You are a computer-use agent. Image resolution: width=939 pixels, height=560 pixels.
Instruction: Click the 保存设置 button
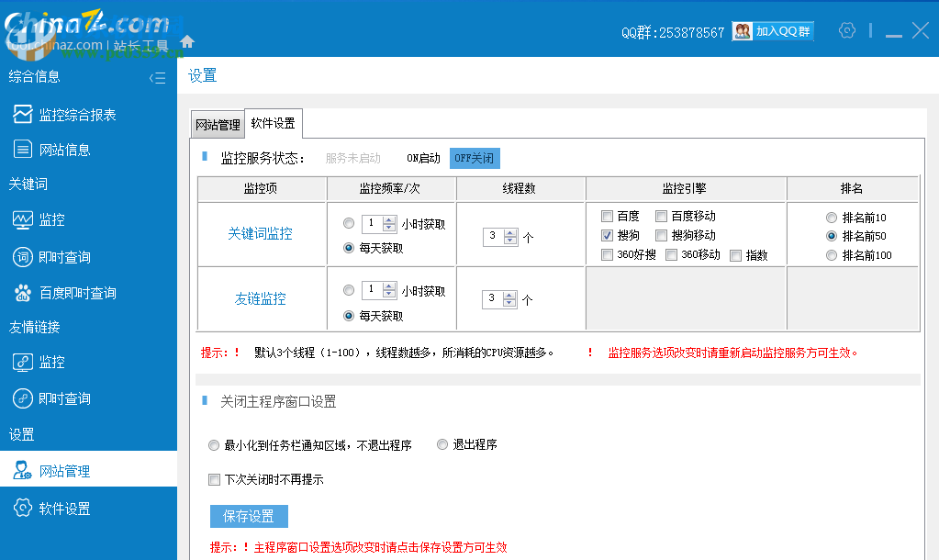pyautogui.click(x=248, y=516)
